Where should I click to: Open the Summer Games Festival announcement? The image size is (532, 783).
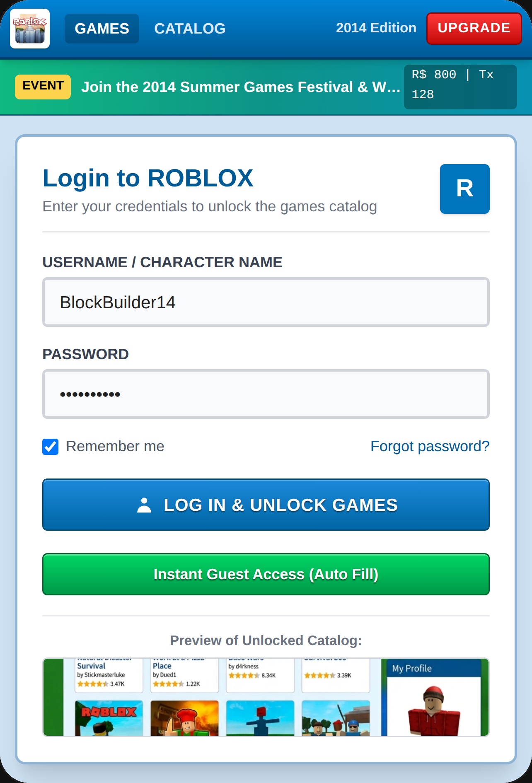click(x=240, y=87)
